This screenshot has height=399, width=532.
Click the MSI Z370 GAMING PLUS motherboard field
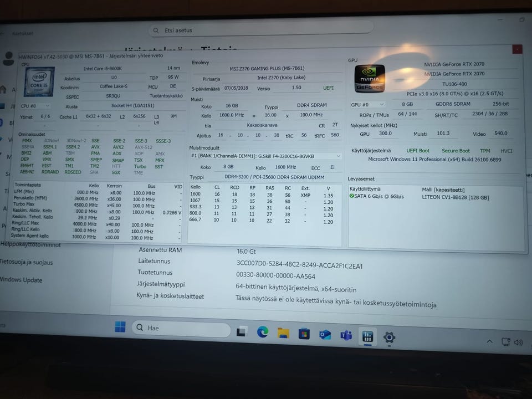[x=267, y=69]
